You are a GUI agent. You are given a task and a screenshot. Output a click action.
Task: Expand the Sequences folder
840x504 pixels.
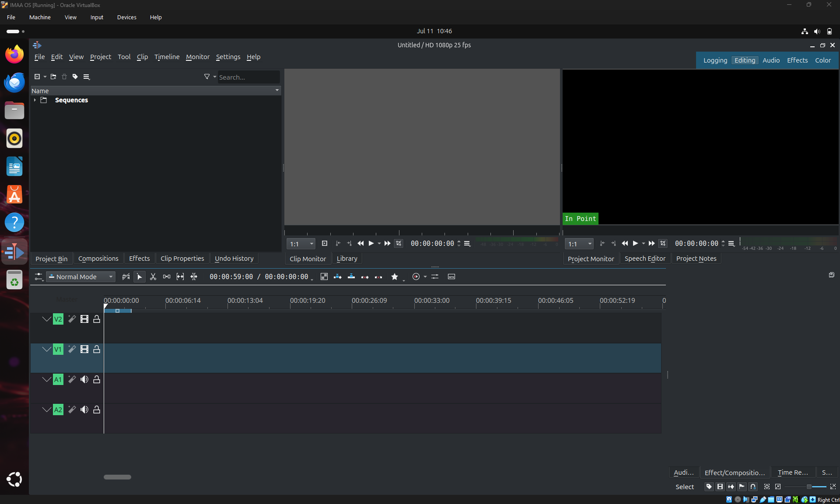[35, 100]
